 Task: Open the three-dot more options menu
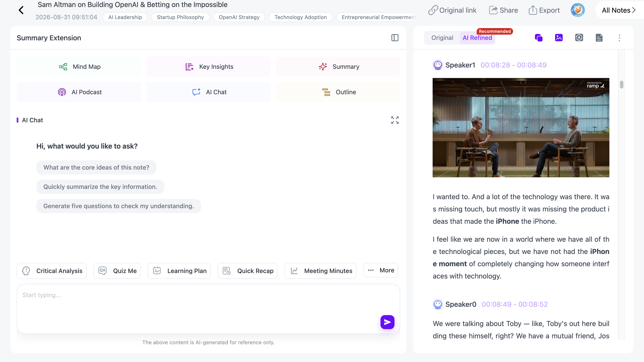[619, 38]
